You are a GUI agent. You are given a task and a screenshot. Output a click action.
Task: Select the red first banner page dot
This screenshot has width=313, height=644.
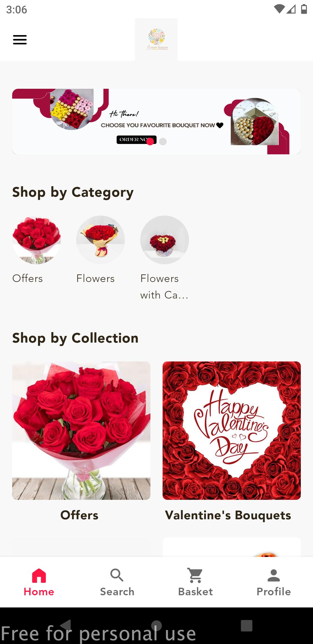(x=150, y=142)
